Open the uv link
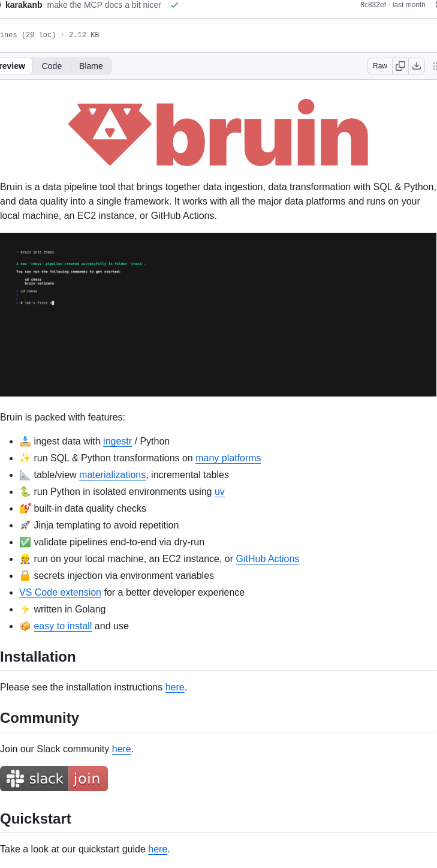 click(219, 491)
